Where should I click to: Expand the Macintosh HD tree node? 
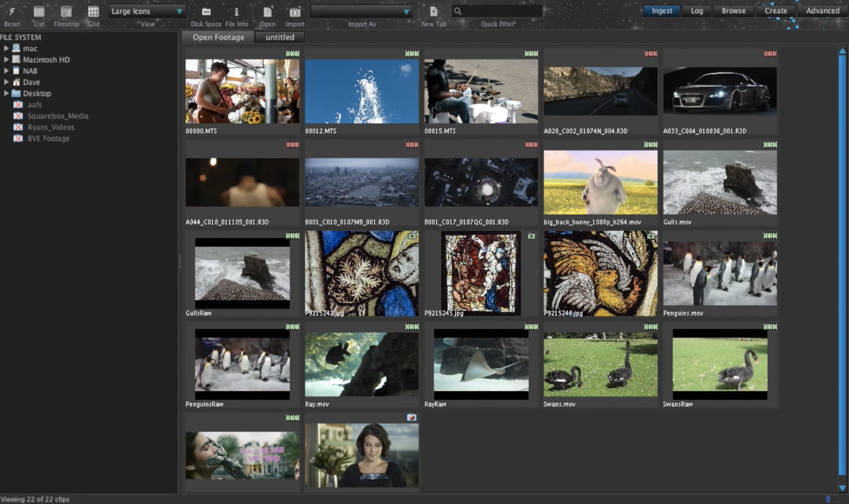pyautogui.click(x=6, y=59)
